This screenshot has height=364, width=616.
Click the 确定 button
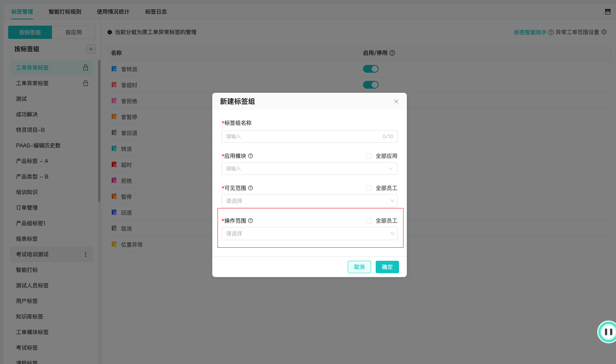pos(387,267)
